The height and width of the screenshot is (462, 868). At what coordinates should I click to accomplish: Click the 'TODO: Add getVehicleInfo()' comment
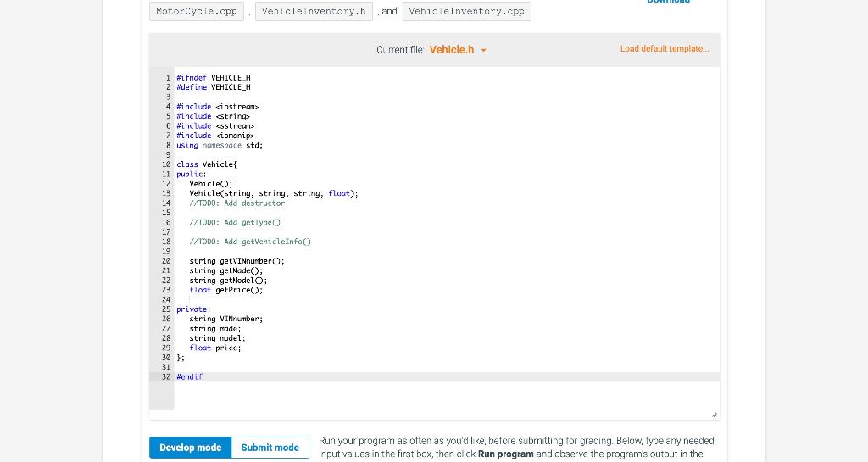point(250,242)
